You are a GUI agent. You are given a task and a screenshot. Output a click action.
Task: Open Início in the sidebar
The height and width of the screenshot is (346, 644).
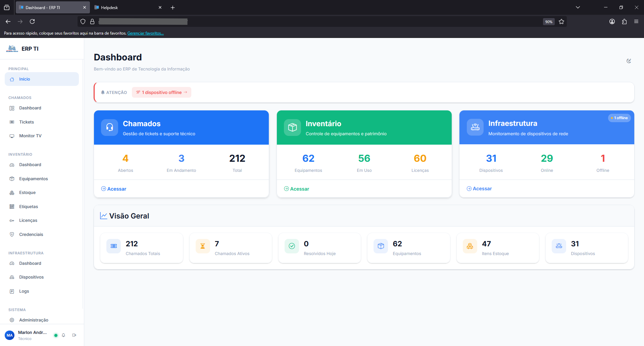point(42,79)
